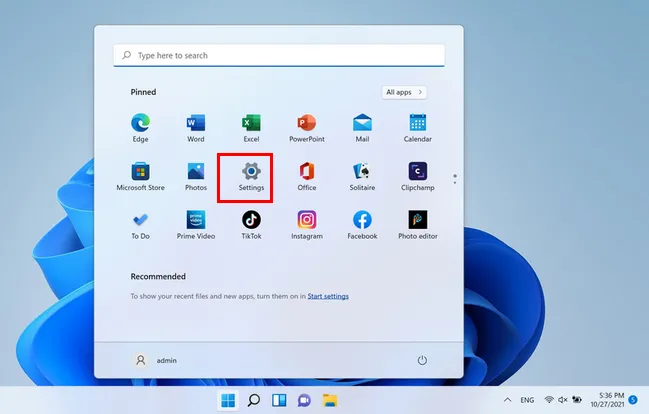Launch the Office app
649x414 pixels.
[x=307, y=176]
